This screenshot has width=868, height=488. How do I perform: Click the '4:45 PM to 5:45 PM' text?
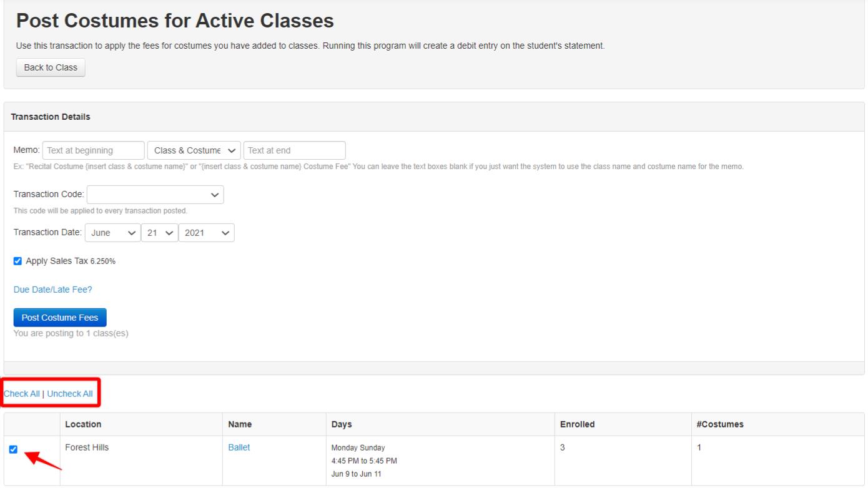(x=364, y=461)
